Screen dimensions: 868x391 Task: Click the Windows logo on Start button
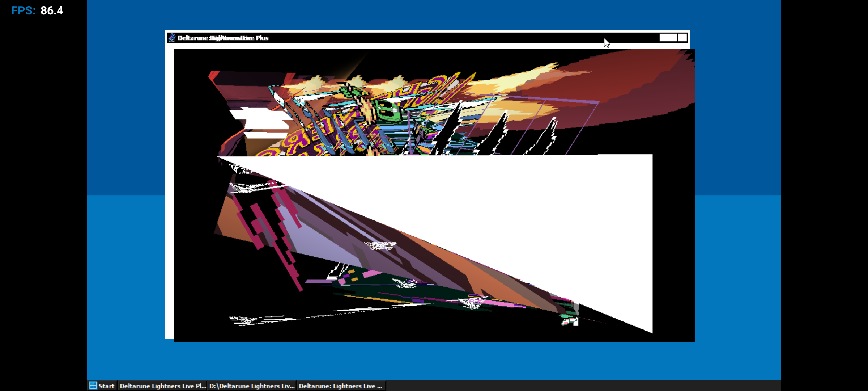[x=93, y=386]
